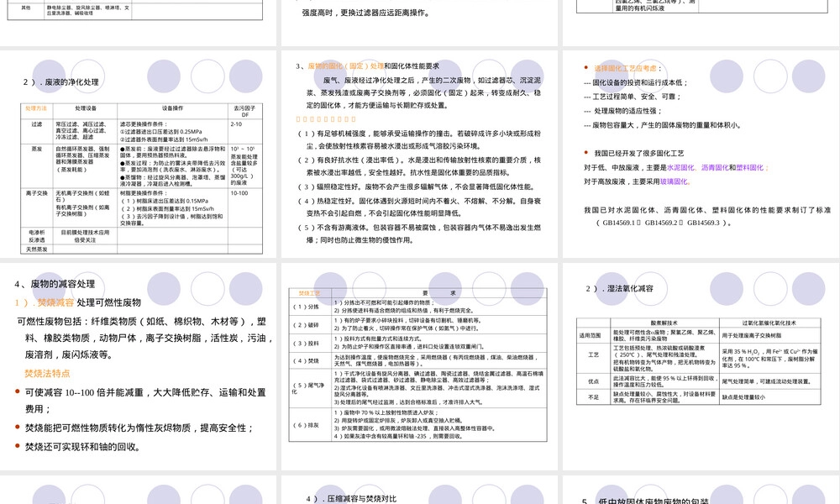Select the slide thumbnail with the 焚烧工艺 table
This screenshot has width=840, height=504.
tap(420, 366)
